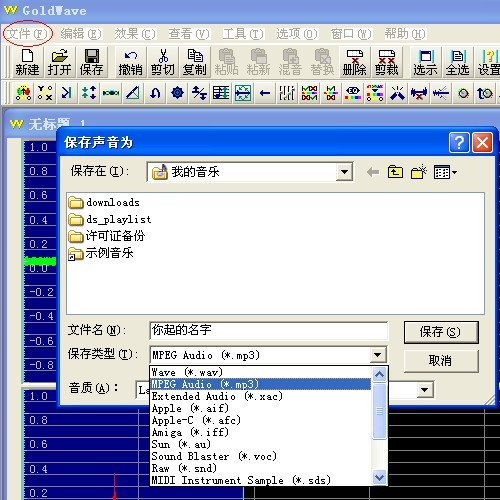This screenshot has width=500, height=500.
Task: Click the left-pointing arrow reverse effect icon
Action: pos(265,93)
